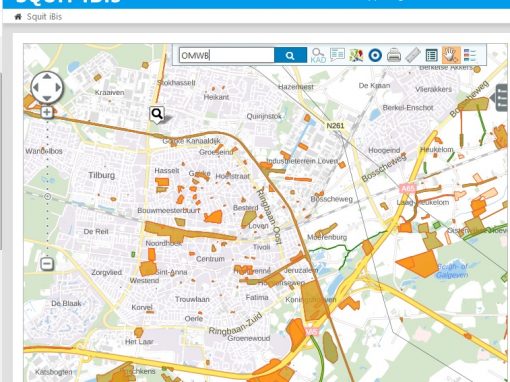Pan map right with compass arrow
The height and width of the screenshot is (382, 510).
click(x=58, y=87)
